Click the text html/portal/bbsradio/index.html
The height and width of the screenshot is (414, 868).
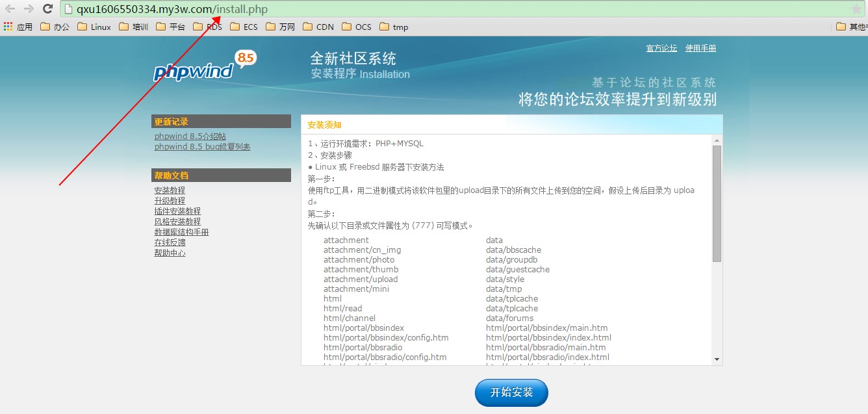click(x=547, y=357)
